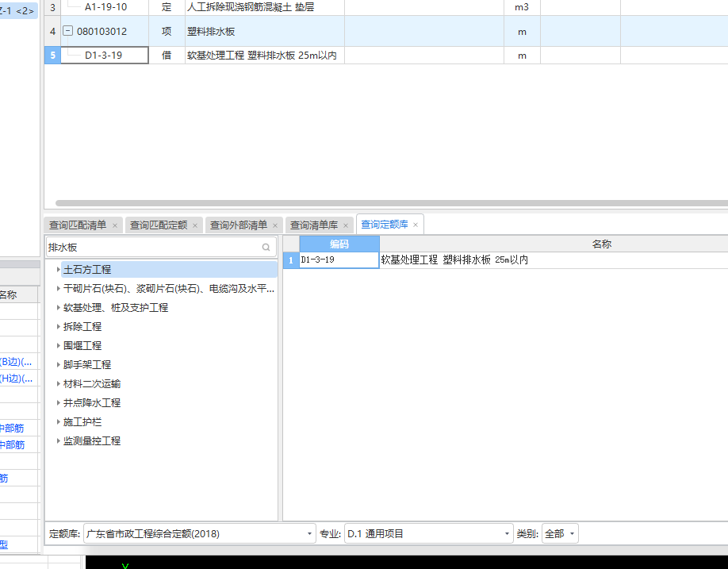Image resolution: width=728 pixels, height=569 pixels.
Task: Close the 查询外部清单 tab
Action: click(x=275, y=225)
